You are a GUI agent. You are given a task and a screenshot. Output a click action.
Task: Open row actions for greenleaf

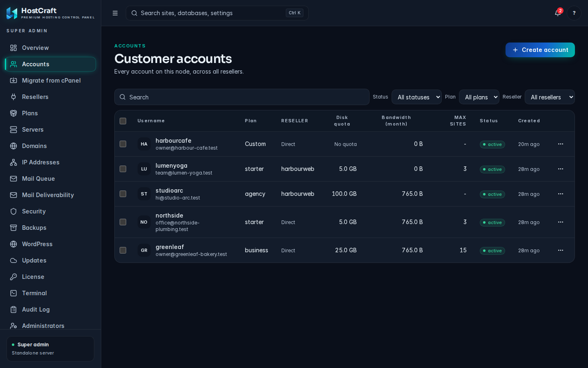pos(561,250)
